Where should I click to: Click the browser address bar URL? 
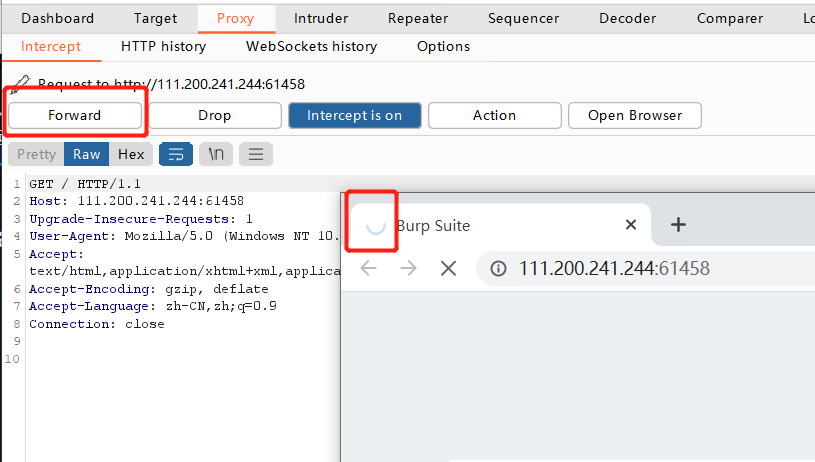(614, 268)
